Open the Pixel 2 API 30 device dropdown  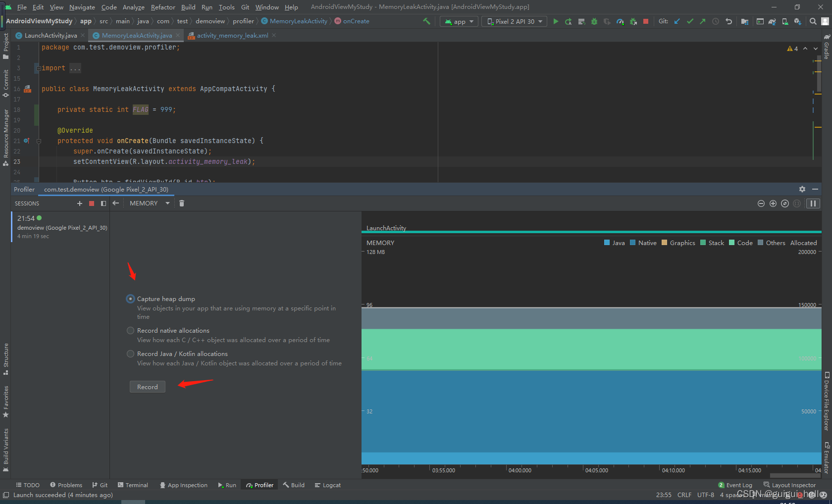pyautogui.click(x=515, y=21)
